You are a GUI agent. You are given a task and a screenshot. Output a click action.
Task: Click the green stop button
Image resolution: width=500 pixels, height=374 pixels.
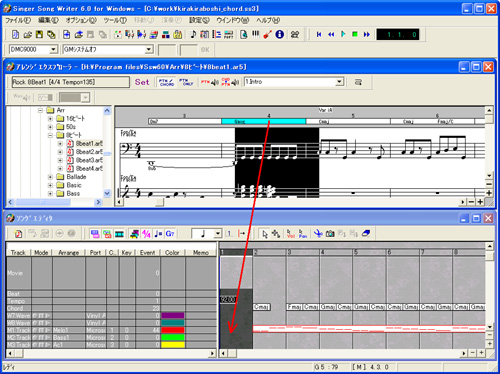pyautogui.click(x=355, y=34)
